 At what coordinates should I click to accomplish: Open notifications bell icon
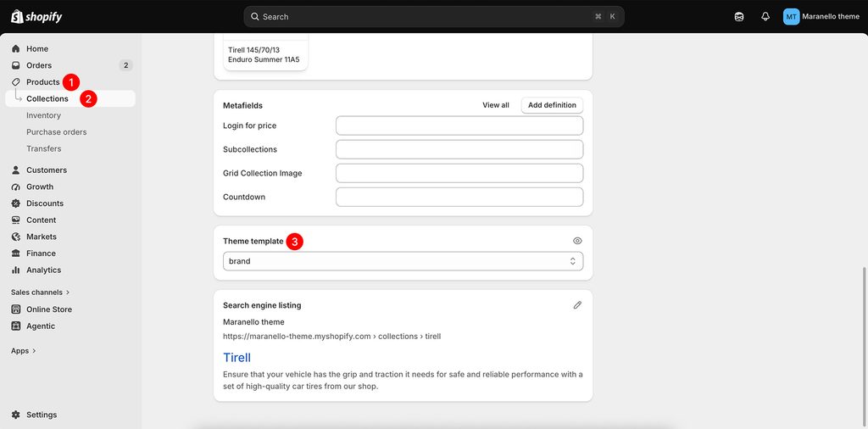click(765, 17)
